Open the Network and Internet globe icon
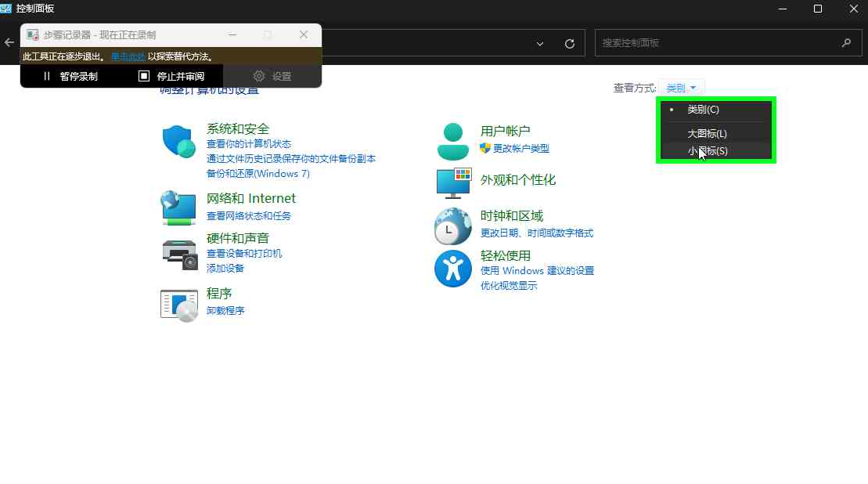Screen dimensions: 868x484 [x=178, y=208]
